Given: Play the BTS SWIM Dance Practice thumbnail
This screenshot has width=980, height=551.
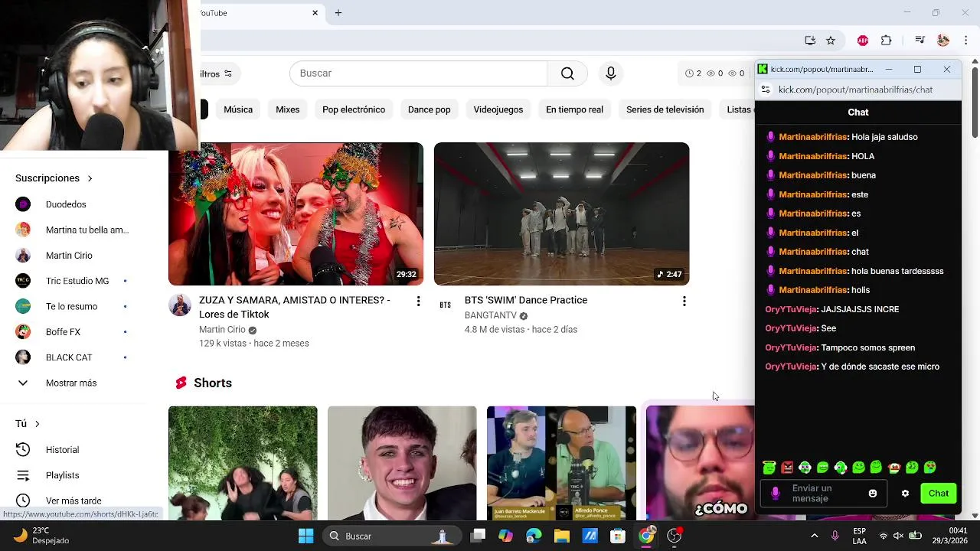Looking at the screenshot, I should (561, 214).
